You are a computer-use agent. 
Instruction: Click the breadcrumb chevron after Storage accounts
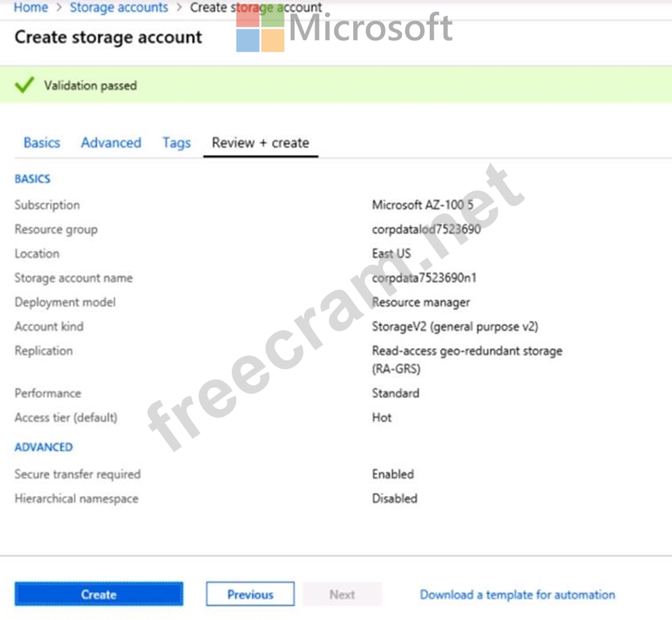point(179,8)
